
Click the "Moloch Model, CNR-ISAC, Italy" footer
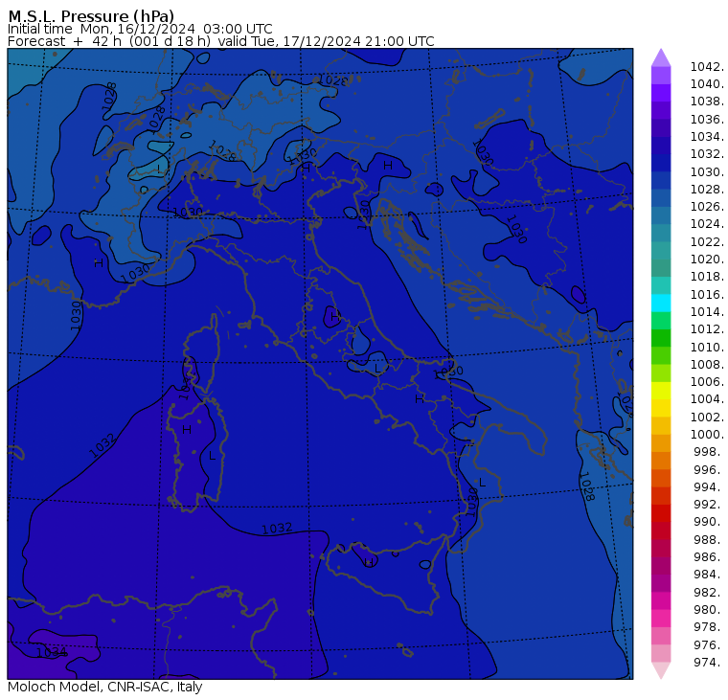point(105,687)
